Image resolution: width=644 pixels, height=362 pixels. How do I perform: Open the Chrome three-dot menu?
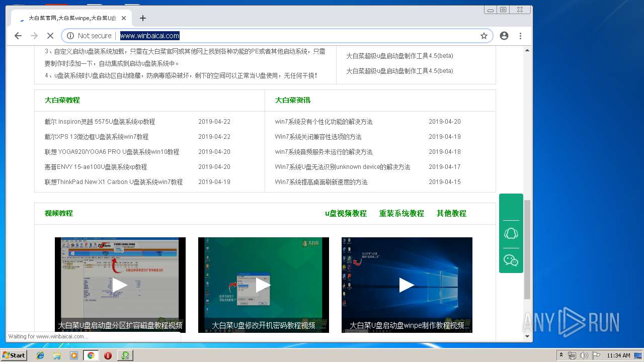point(520,36)
